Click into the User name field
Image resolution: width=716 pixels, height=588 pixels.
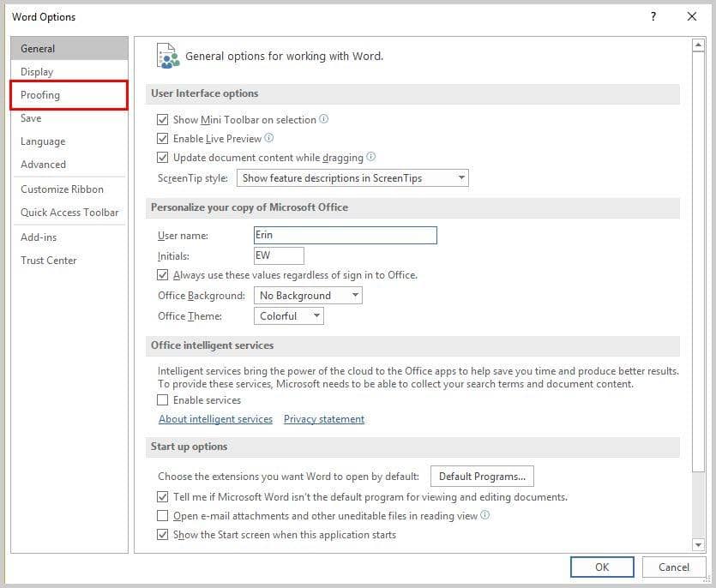click(x=346, y=235)
